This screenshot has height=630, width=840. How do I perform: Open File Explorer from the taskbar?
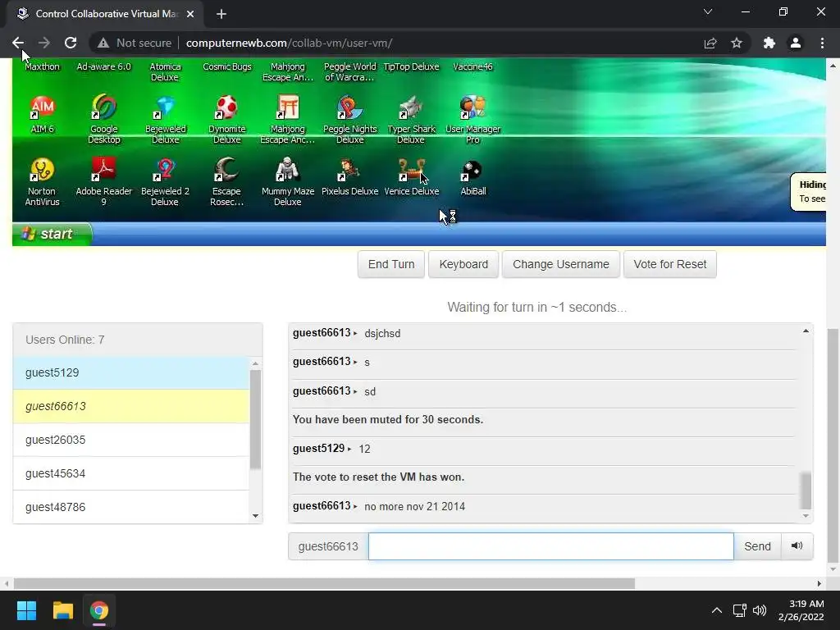pos(62,610)
